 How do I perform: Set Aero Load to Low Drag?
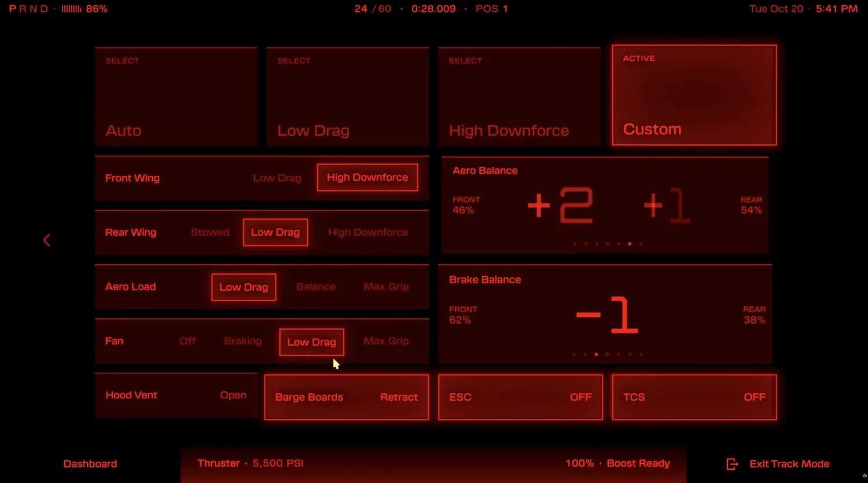(244, 287)
